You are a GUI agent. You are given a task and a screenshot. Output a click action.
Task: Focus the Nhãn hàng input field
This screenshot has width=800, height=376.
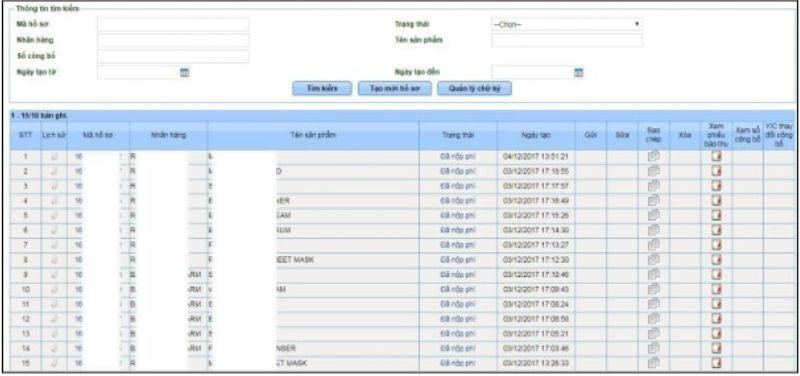173,40
